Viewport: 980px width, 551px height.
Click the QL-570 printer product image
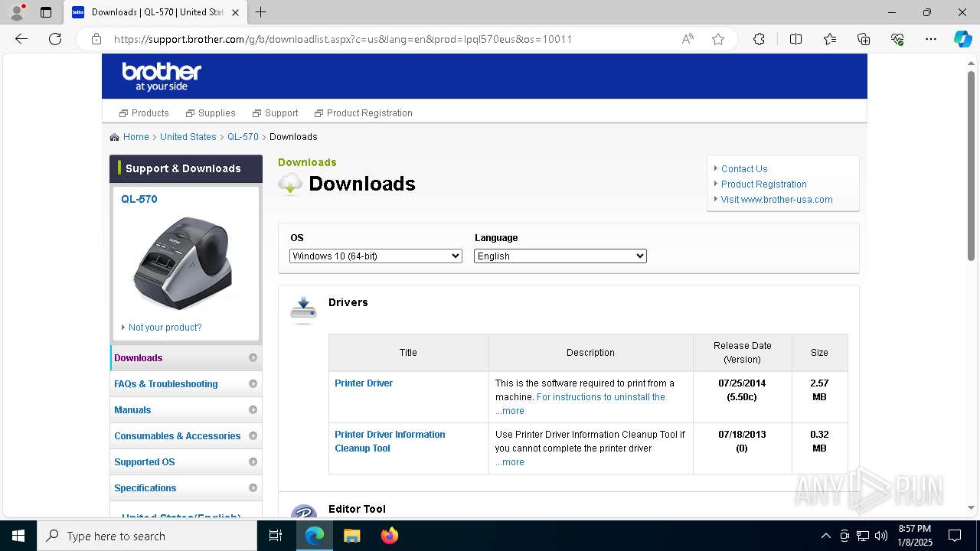pyautogui.click(x=181, y=262)
